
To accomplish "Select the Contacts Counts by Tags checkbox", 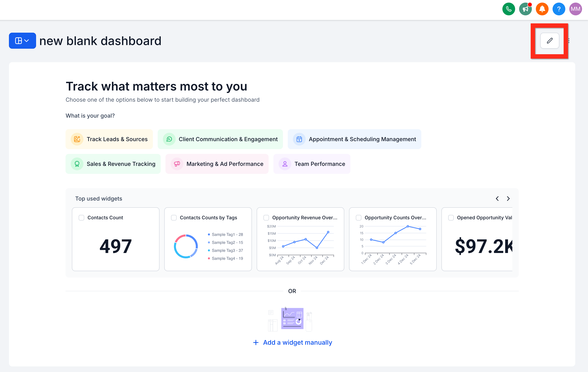I will click(x=174, y=217).
